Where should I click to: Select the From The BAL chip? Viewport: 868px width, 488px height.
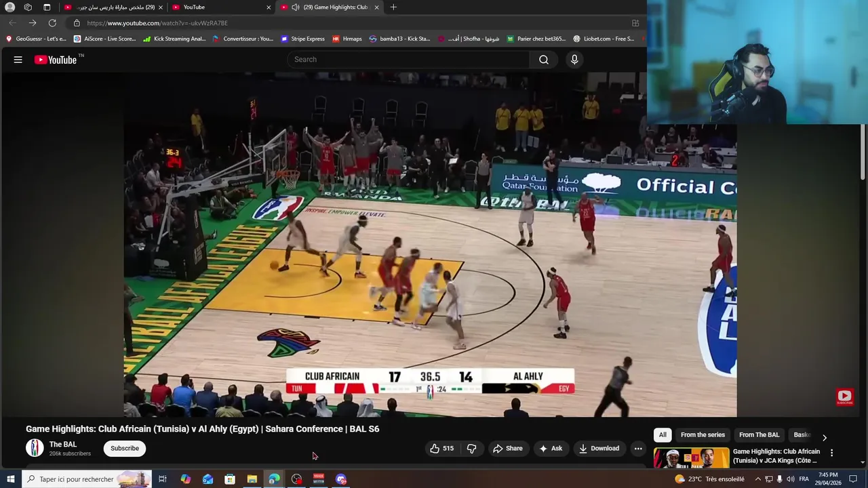click(x=759, y=435)
